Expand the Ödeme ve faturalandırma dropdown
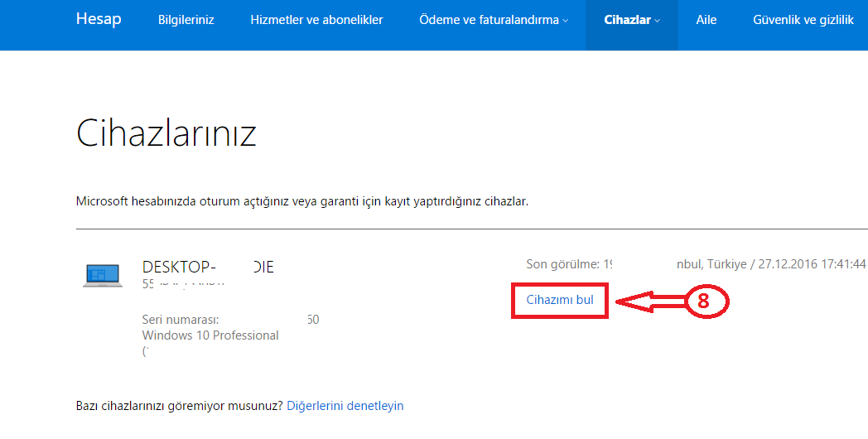The image size is (868, 439). pos(494,20)
